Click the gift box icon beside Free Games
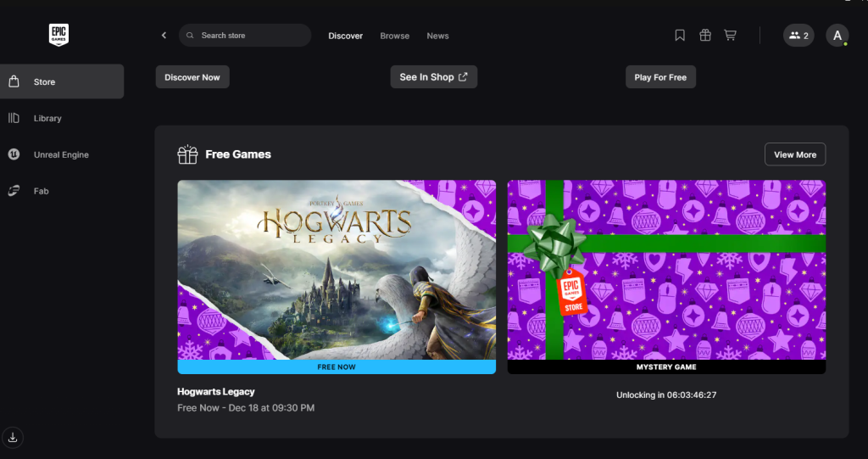868x459 pixels. (x=187, y=154)
